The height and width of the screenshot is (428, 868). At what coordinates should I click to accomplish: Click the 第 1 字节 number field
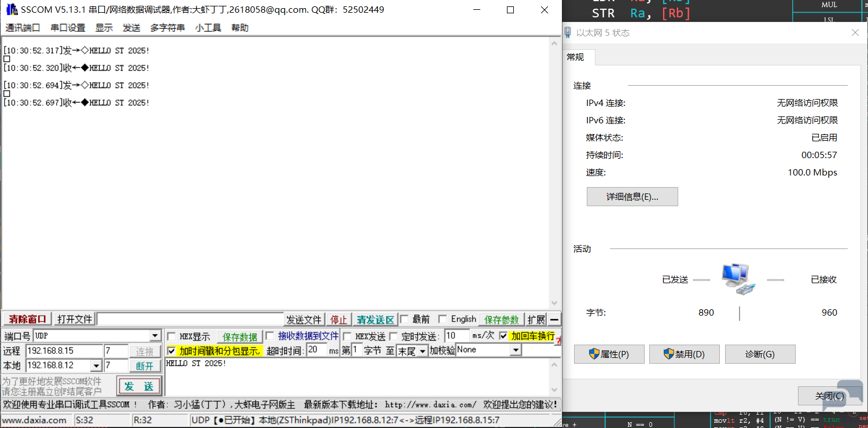point(357,350)
